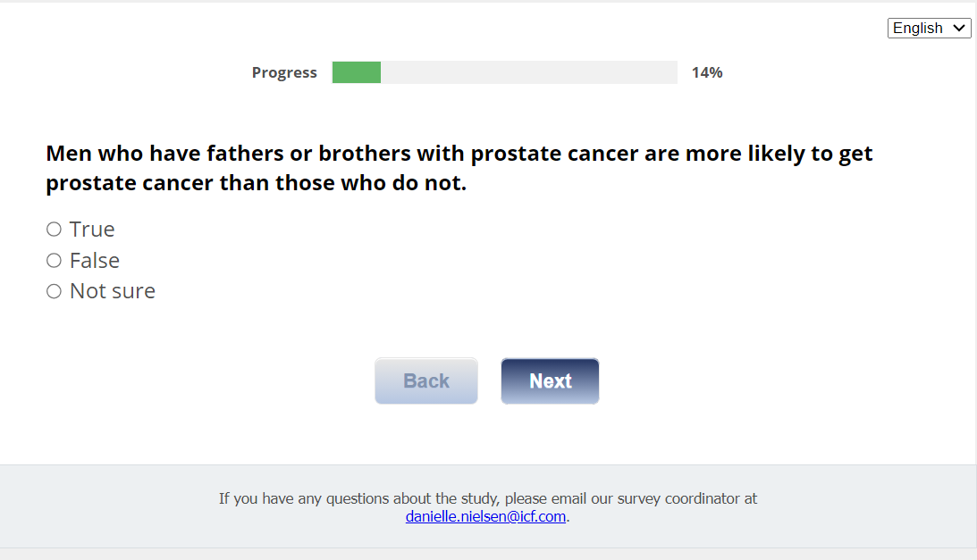Go back with the Back button
The image size is (977, 560).
pyautogui.click(x=426, y=381)
